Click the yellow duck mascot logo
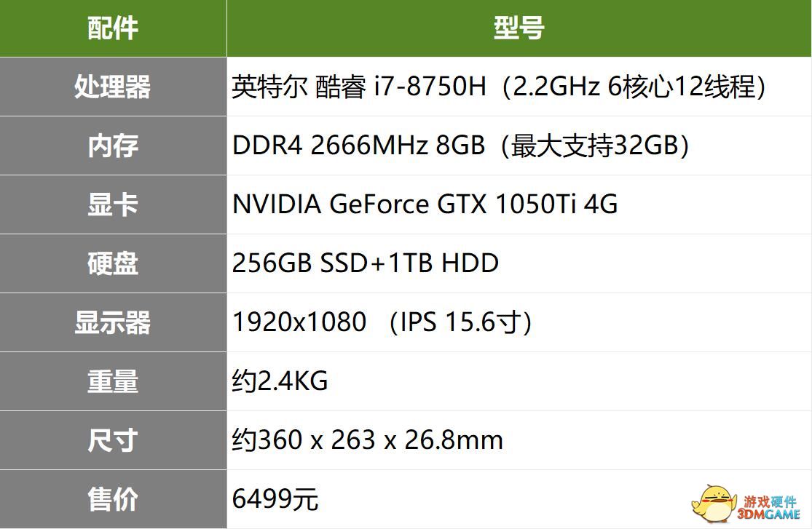Screen dimensions: 812x529 click(714, 504)
